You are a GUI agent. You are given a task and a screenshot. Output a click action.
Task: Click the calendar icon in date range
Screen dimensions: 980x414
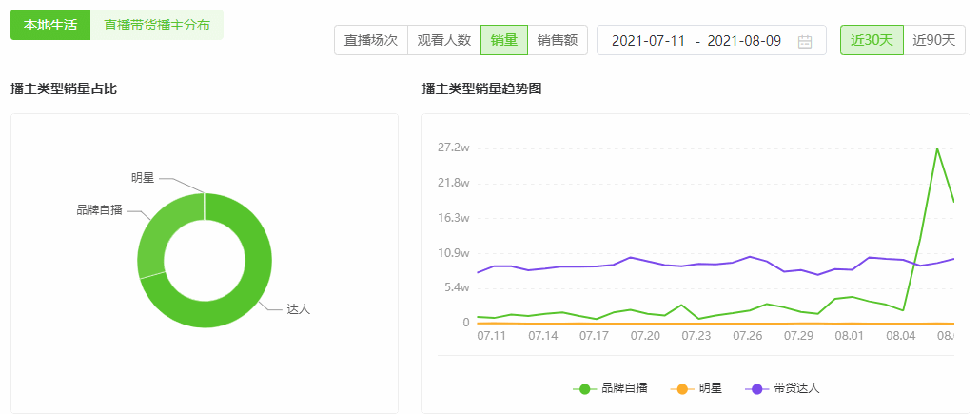[x=805, y=41]
